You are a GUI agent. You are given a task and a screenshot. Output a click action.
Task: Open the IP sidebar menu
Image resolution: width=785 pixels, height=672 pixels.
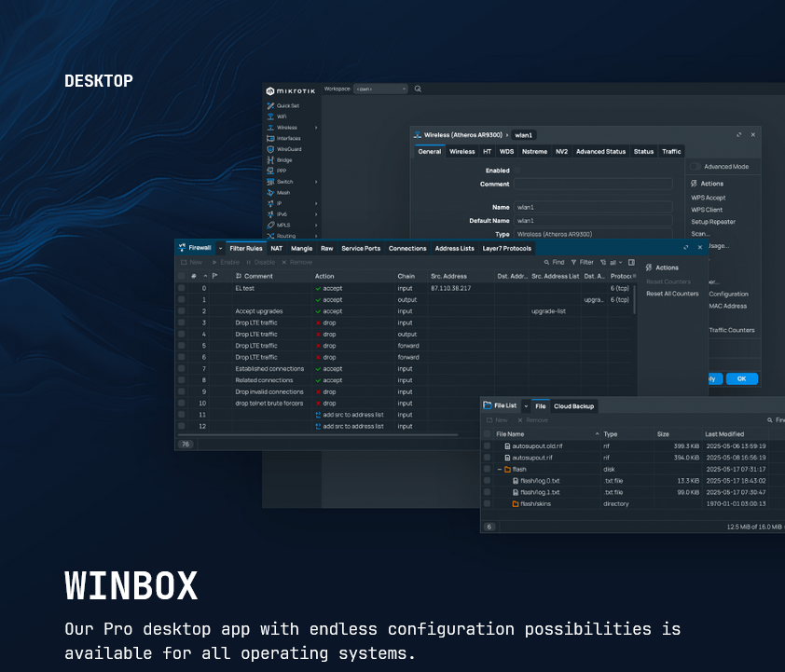pos(274,204)
